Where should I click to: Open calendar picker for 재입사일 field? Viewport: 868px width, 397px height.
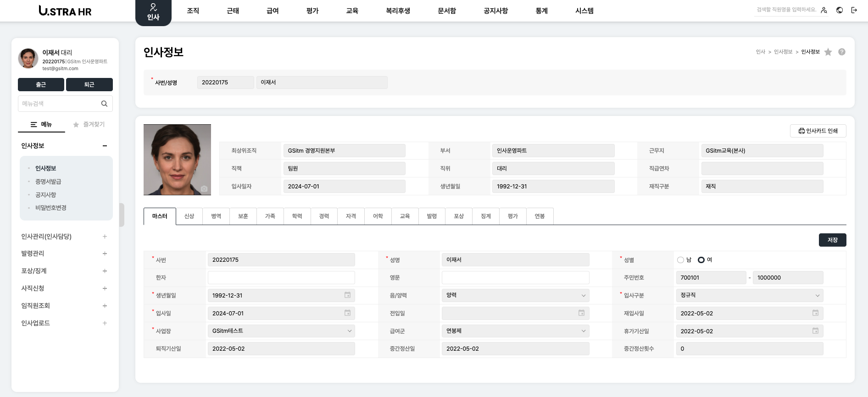[815, 313]
